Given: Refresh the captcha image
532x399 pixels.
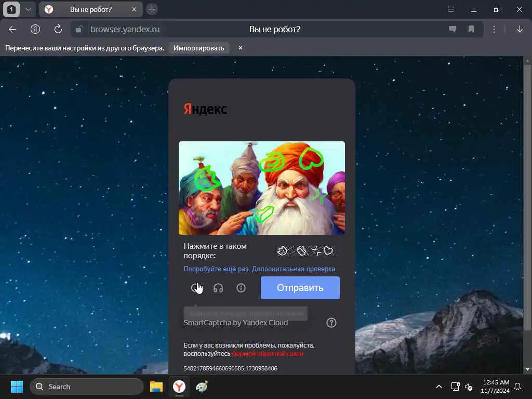Looking at the screenshot, I should (x=196, y=288).
